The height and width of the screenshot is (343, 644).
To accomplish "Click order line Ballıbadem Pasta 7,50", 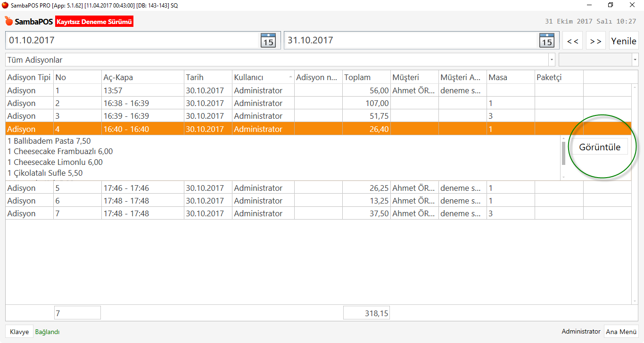I will 49,141.
